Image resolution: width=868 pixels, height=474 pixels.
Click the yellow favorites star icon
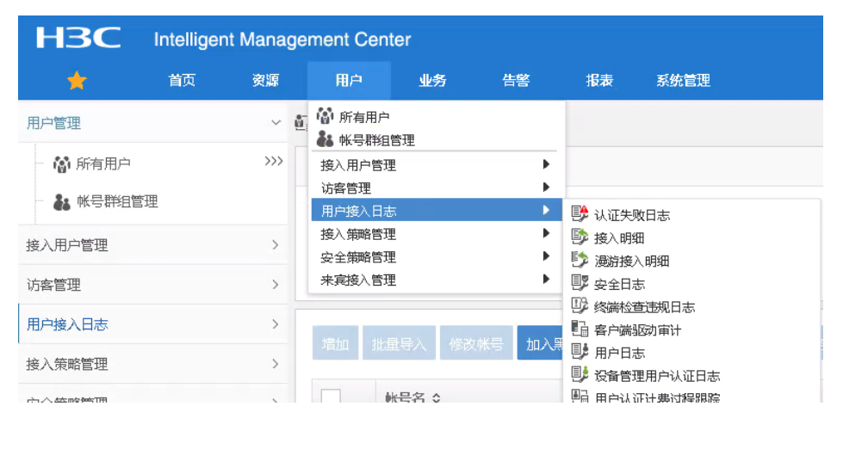click(77, 81)
